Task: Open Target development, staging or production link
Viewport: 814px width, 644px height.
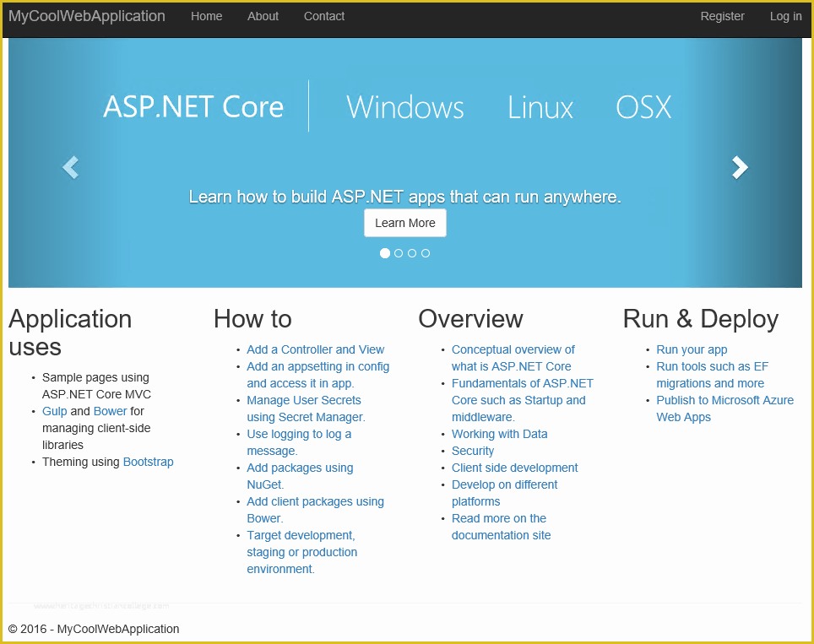Action: pos(302,552)
